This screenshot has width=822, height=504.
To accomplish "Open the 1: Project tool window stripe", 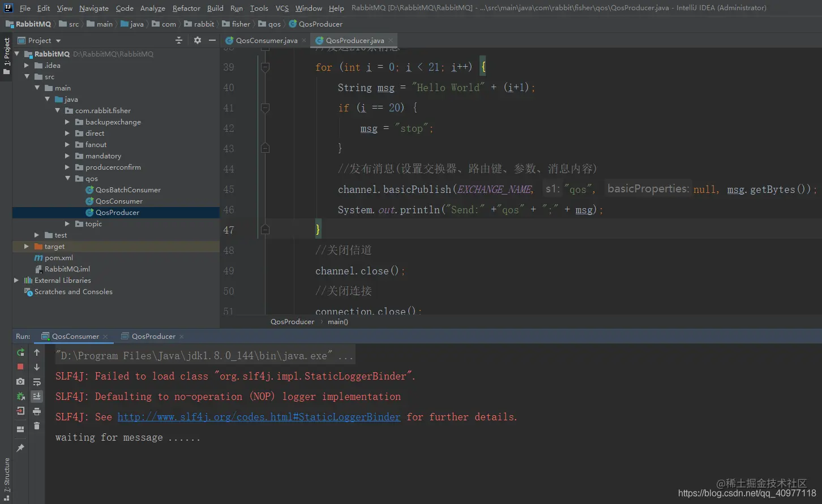I will (6, 55).
